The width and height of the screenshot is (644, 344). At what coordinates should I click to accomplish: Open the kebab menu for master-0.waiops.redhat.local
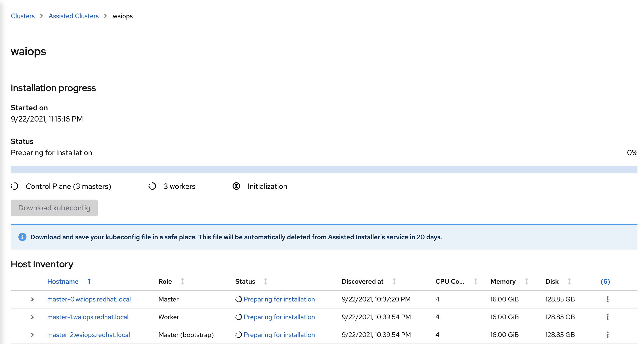click(x=608, y=299)
